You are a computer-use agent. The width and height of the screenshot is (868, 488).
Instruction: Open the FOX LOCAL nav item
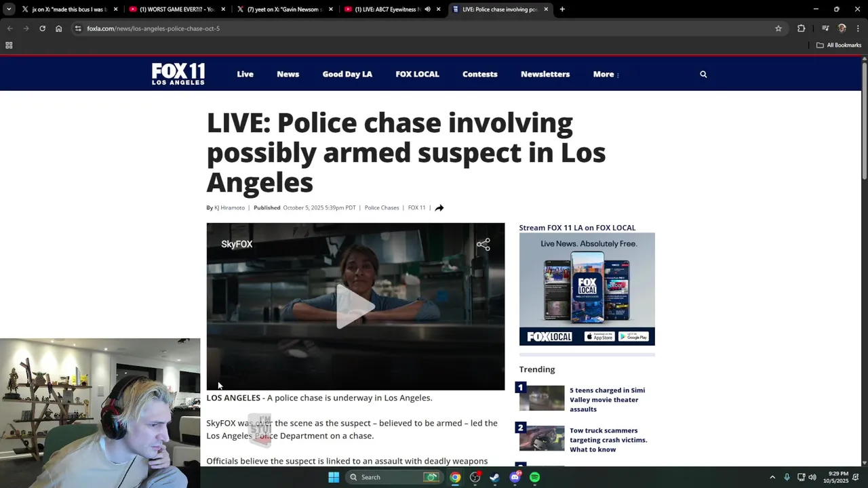pyautogui.click(x=417, y=75)
